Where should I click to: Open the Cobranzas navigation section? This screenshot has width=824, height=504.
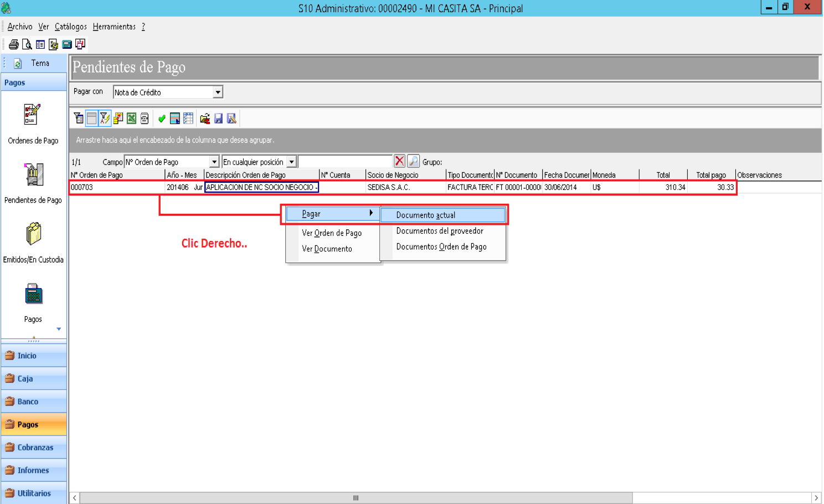[34, 448]
